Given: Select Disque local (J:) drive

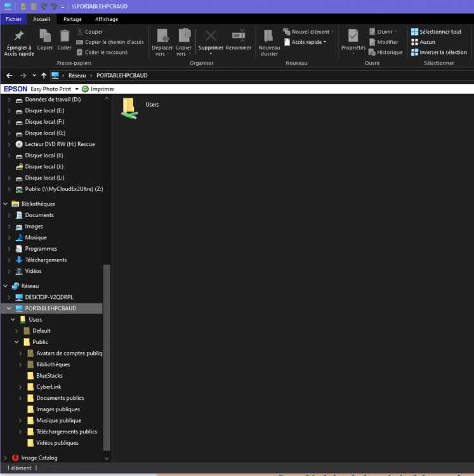Looking at the screenshot, I should click(x=44, y=167).
